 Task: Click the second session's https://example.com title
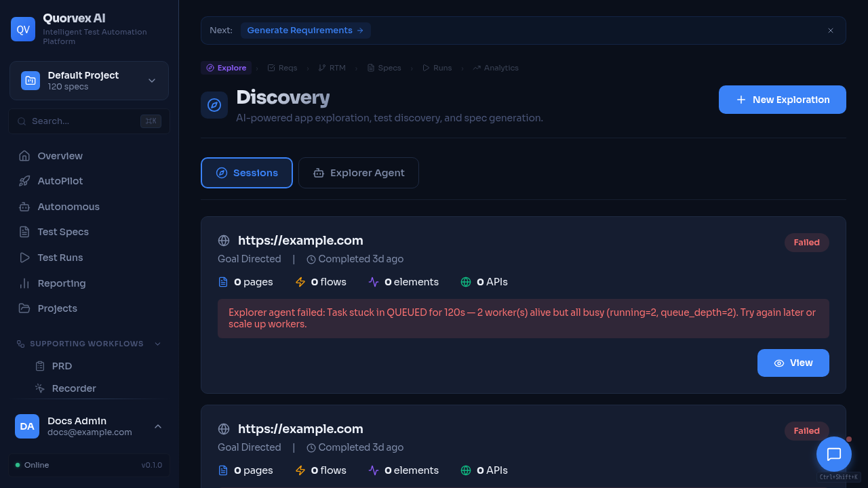[300, 429]
